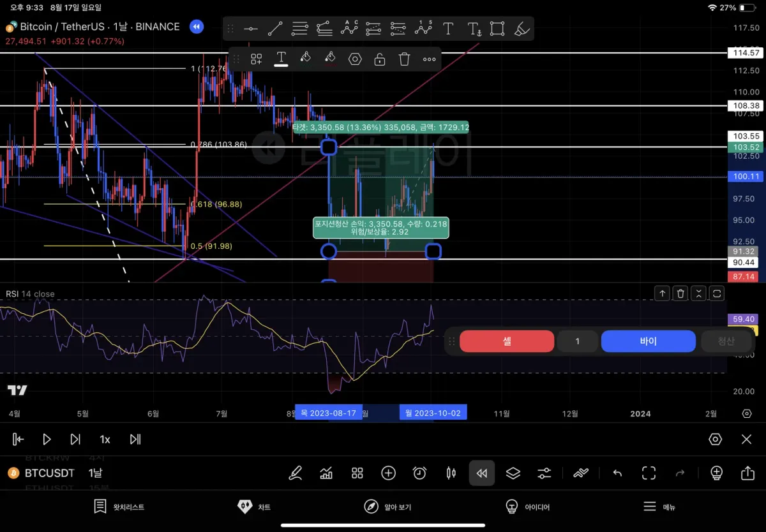Open the line color paint bucket
The image size is (766, 532).
click(x=305, y=59)
